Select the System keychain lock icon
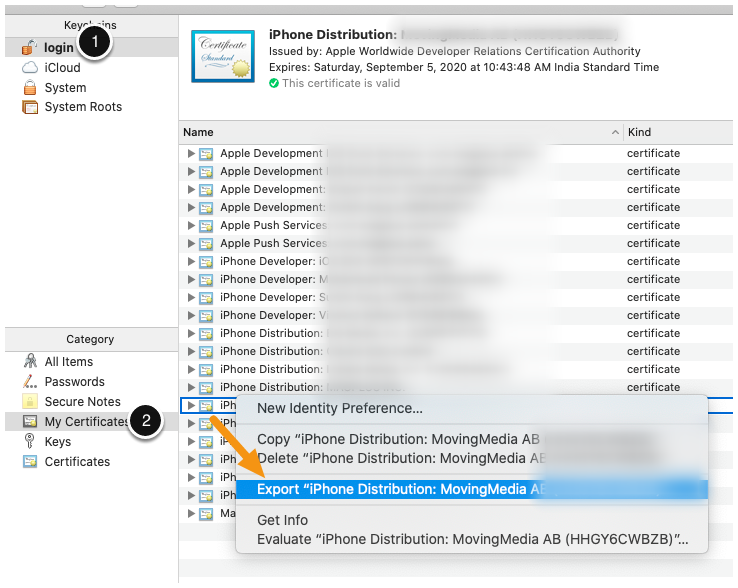The height and width of the screenshot is (588, 738). 30,87
